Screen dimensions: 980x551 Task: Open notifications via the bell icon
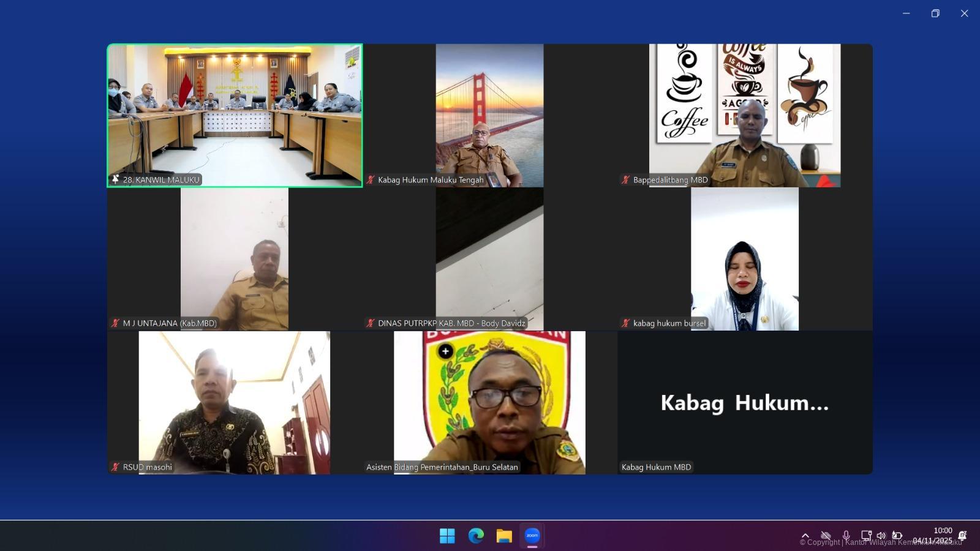coord(962,536)
